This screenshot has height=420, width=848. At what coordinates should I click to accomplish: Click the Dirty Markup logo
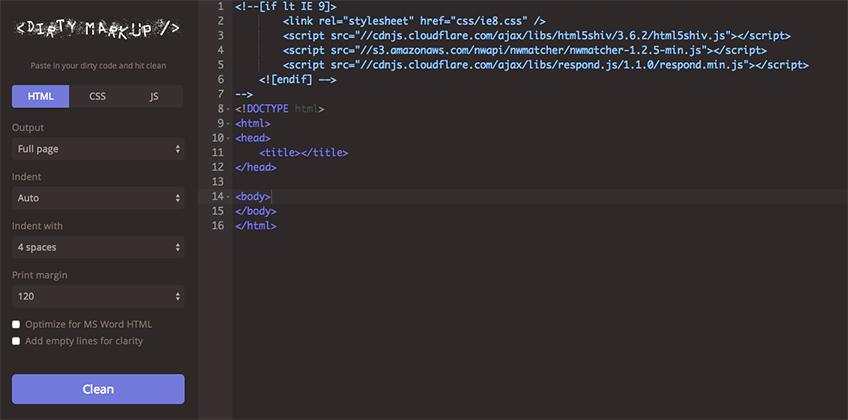coord(98,29)
